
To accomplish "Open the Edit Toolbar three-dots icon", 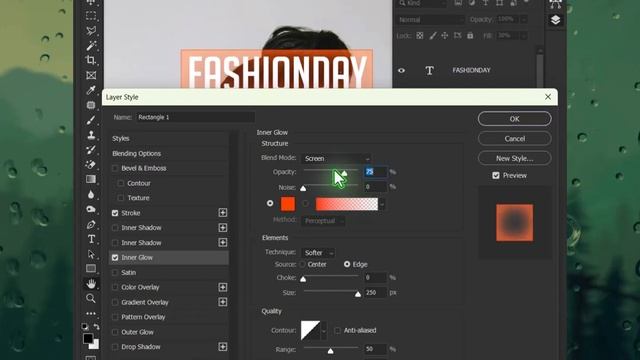I will pos(91,313).
